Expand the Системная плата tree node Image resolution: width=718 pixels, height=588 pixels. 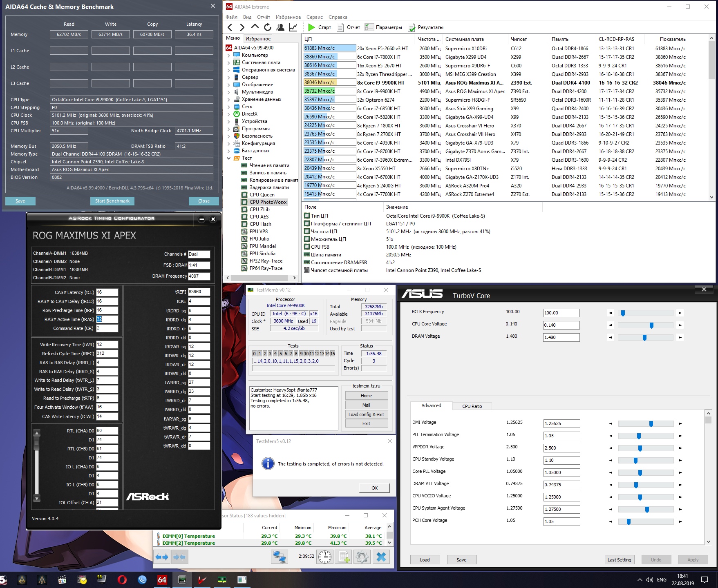(229, 62)
